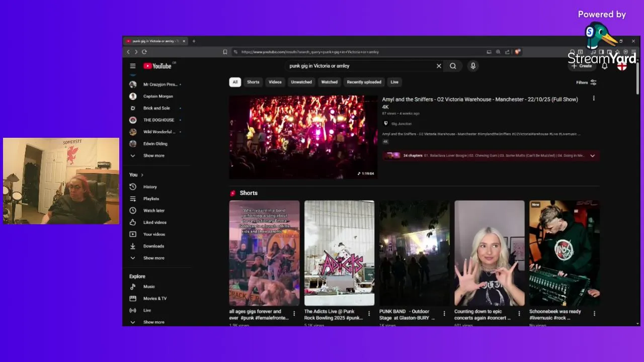Select the Watched filter chip
644x362 pixels.
pos(330,82)
